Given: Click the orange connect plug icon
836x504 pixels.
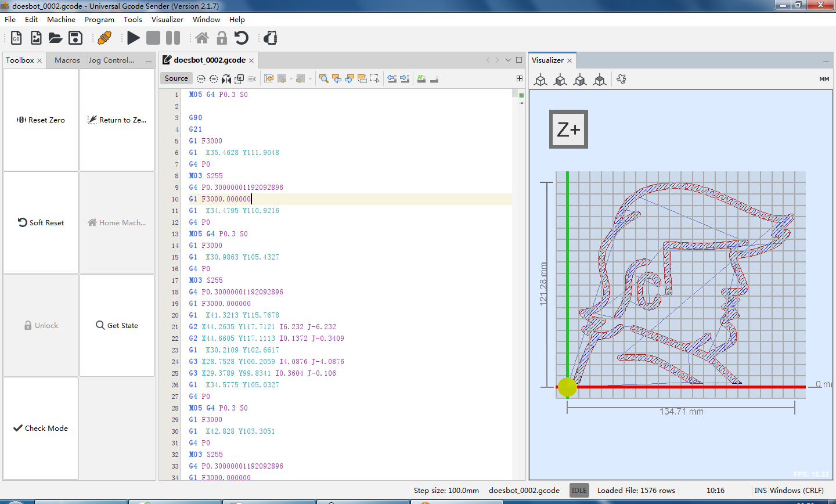Looking at the screenshot, I should point(105,38).
